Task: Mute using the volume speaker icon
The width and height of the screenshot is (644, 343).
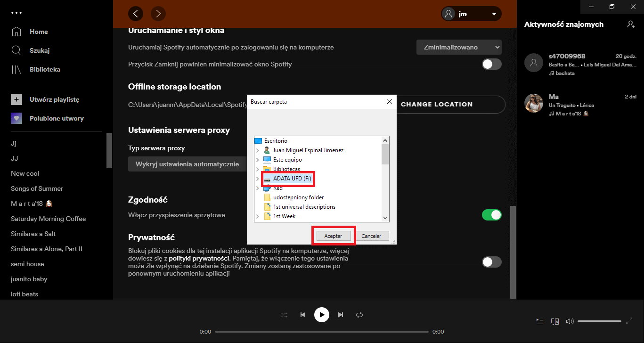Action: tap(570, 321)
